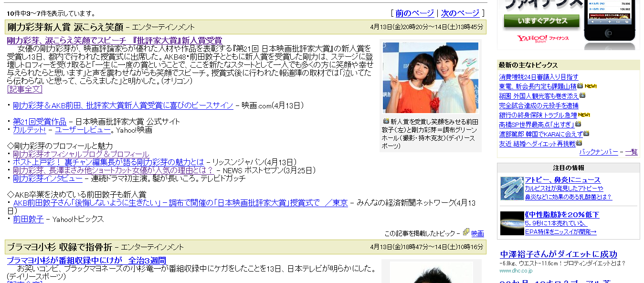The width and height of the screenshot is (644, 283).
Task: Open the 中性脂肪 fish thumbnail image
Action: [512, 223]
